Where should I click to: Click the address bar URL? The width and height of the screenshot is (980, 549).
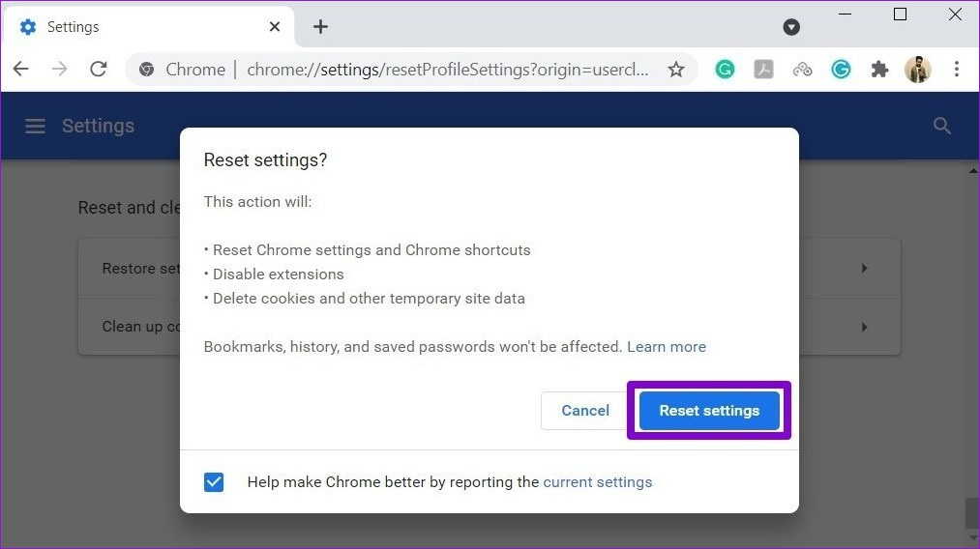[x=448, y=70]
